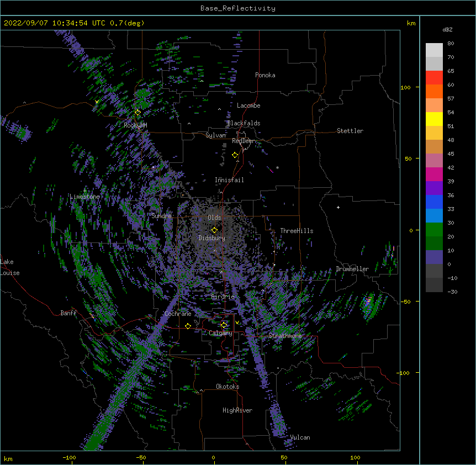Click the Vulcan label
The image size is (476, 465).
(300, 437)
